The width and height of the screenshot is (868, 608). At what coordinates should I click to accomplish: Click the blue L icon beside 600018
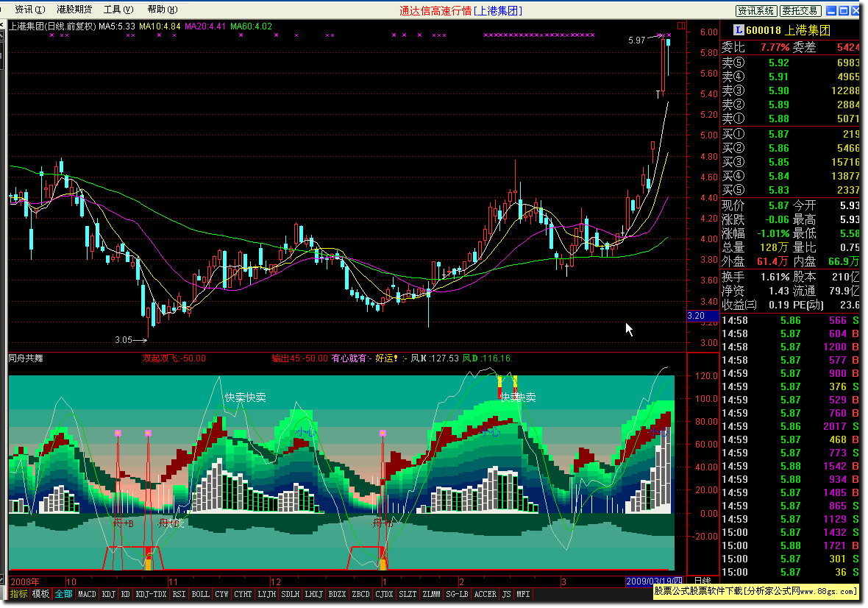point(739,30)
